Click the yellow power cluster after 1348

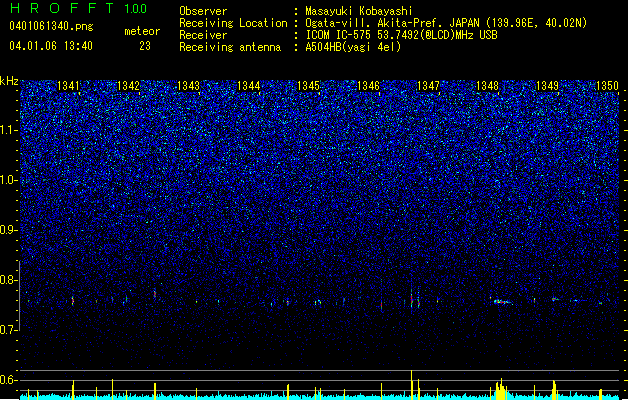pos(501,389)
